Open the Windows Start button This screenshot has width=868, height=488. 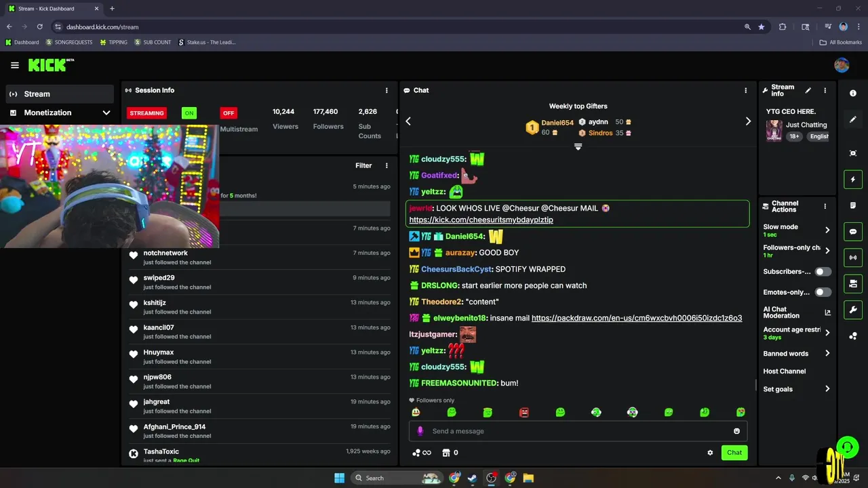coord(339,478)
